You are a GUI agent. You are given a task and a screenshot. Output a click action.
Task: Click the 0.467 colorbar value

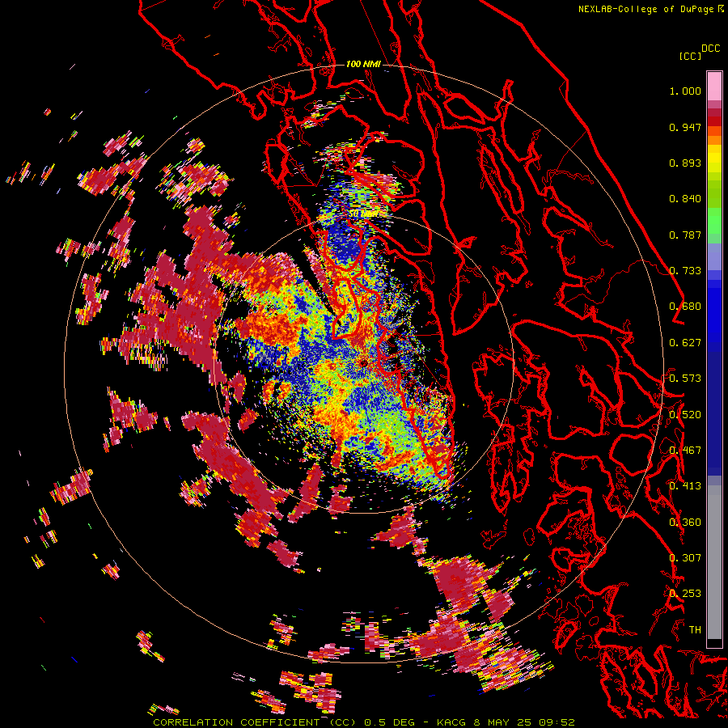(x=685, y=450)
